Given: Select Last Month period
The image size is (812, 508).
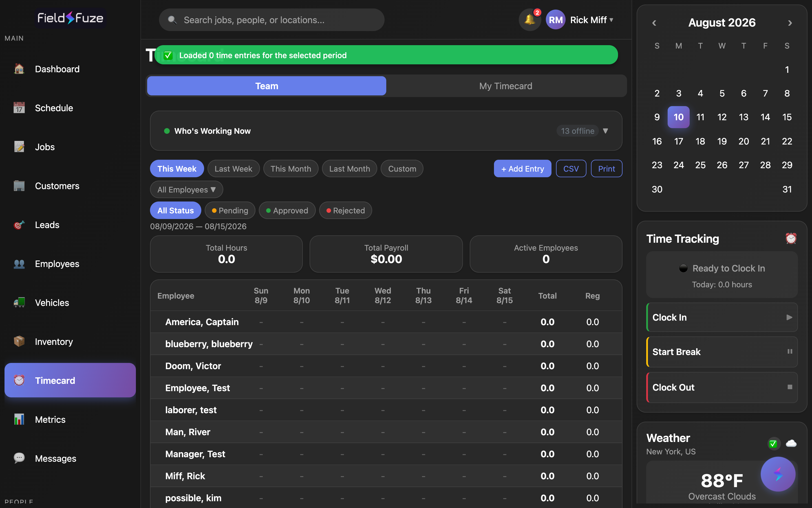Looking at the screenshot, I should 350,169.
